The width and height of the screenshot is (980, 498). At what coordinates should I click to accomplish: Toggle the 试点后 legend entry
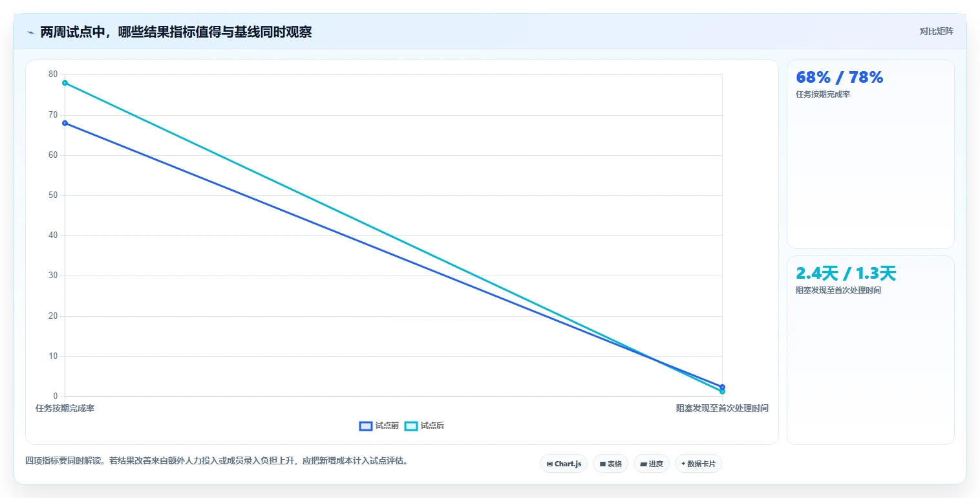[424, 426]
